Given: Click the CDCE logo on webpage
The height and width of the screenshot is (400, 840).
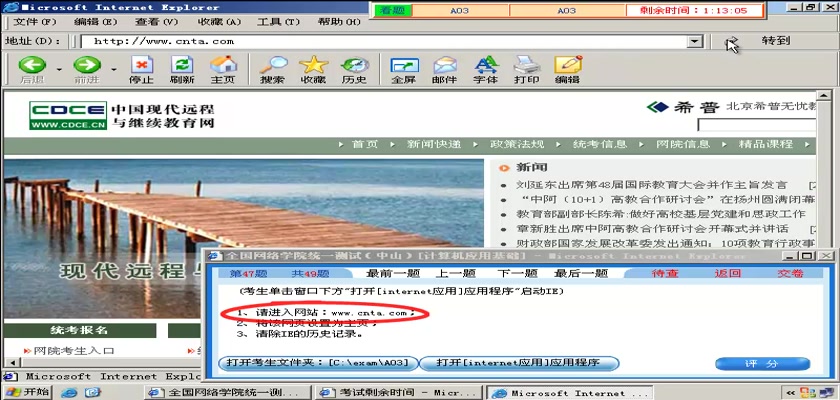Looking at the screenshot, I should tap(68, 116).
